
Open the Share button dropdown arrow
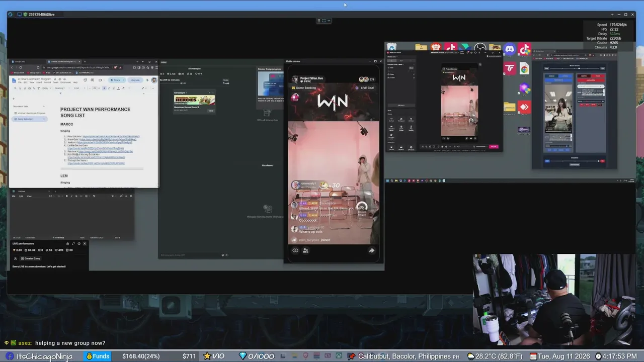123,80
